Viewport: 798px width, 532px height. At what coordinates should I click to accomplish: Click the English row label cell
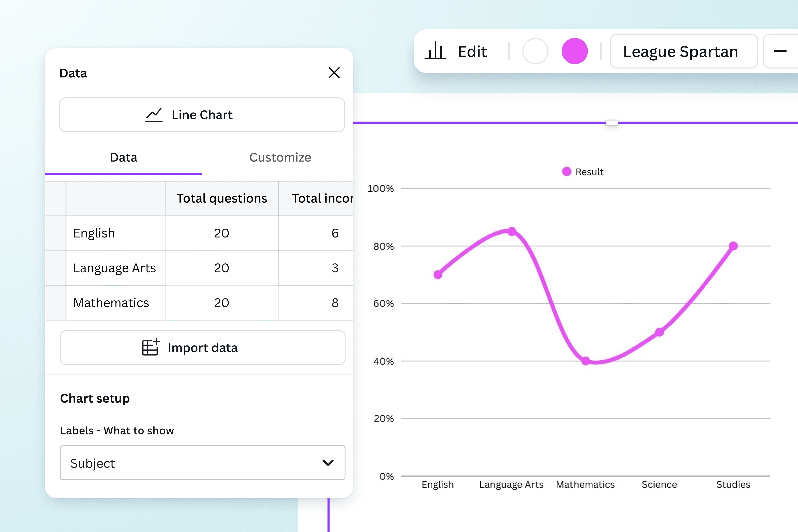[x=115, y=233]
